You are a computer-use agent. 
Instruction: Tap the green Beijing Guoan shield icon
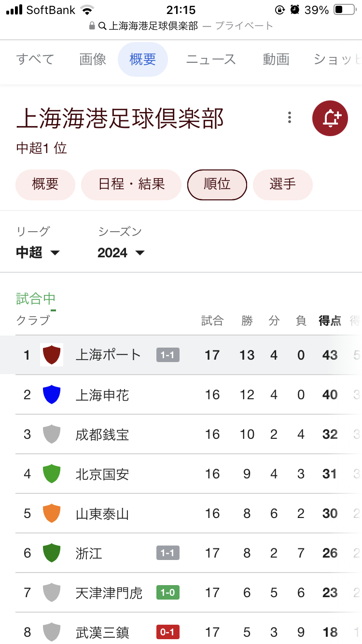pos(52,474)
